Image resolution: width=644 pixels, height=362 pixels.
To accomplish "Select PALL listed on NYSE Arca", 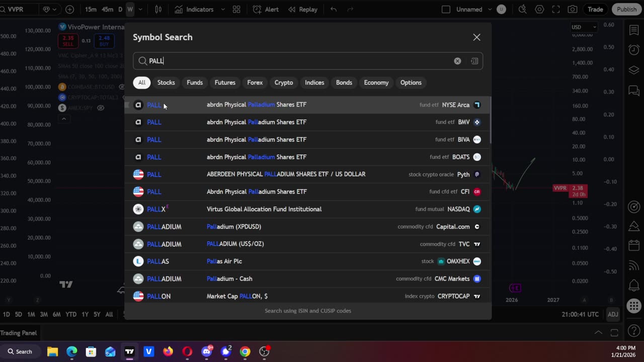I will (307, 105).
